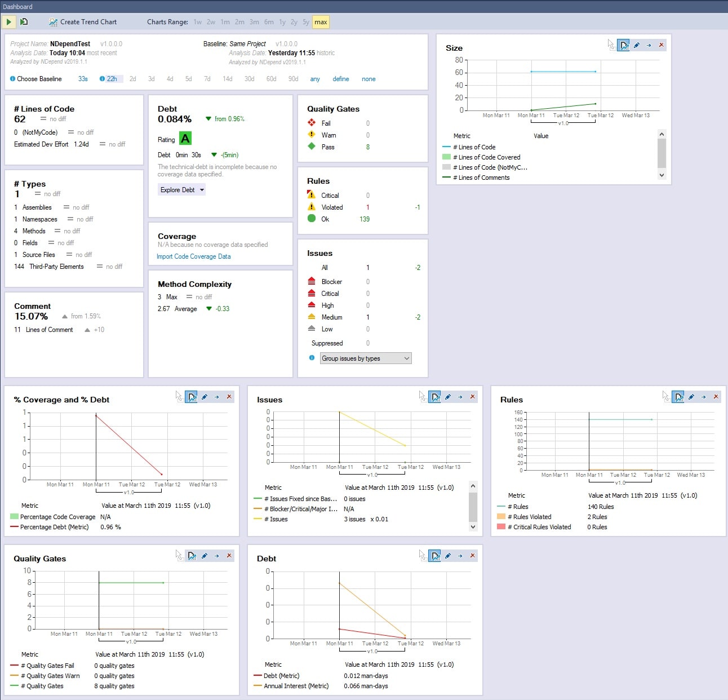This screenshot has height=700, width=728.
Task: Edit the Size chart with pencil icon
Action: click(x=637, y=45)
